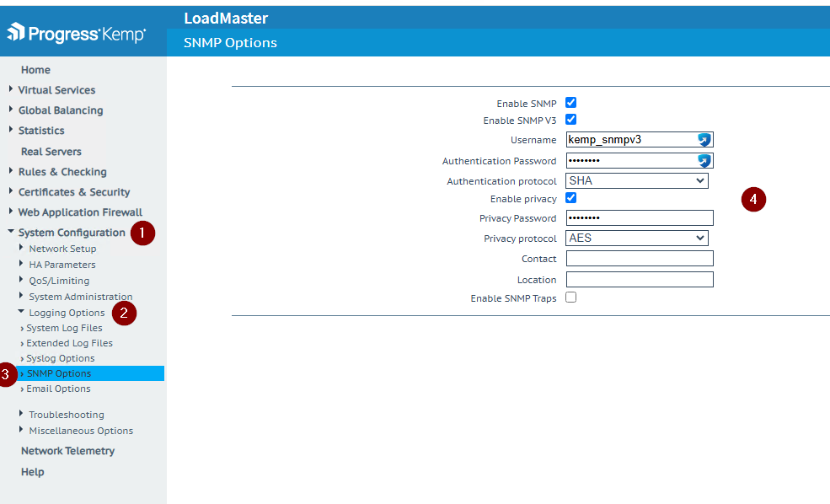The width and height of the screenshot is (830, 504).
Task: Expand the Global Balancing arrow
Action: coord(11,109)
